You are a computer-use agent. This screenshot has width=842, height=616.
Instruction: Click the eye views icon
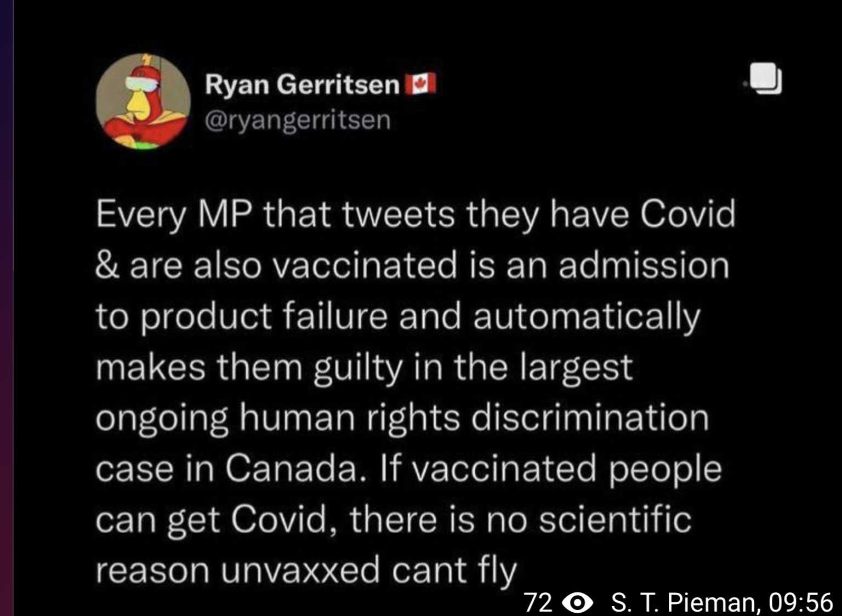578,602
